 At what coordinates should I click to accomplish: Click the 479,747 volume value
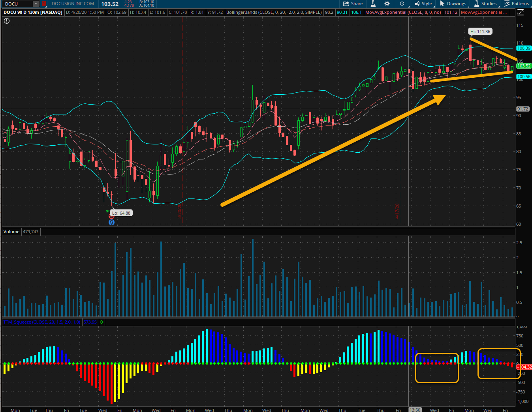tap(31, 232)
